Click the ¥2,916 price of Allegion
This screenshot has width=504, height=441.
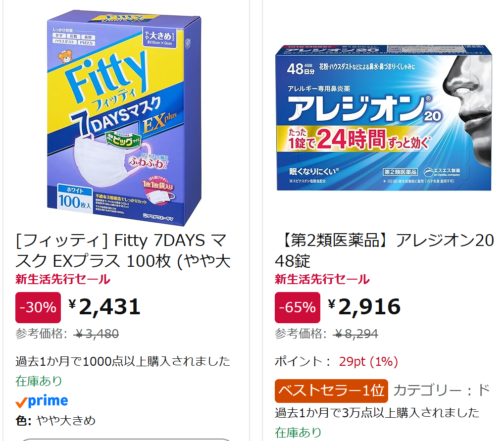click(364, 307)
